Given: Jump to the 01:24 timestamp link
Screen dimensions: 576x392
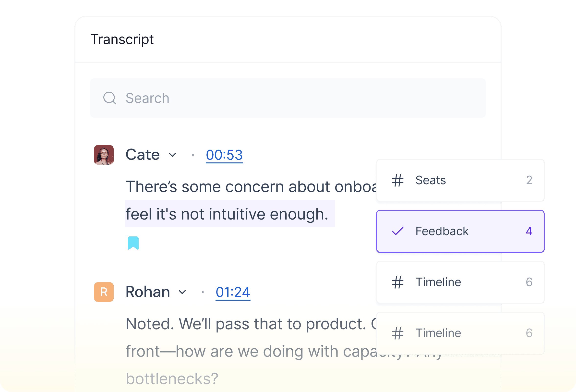Looking at the screenshot, I should [x=233, y=292].
